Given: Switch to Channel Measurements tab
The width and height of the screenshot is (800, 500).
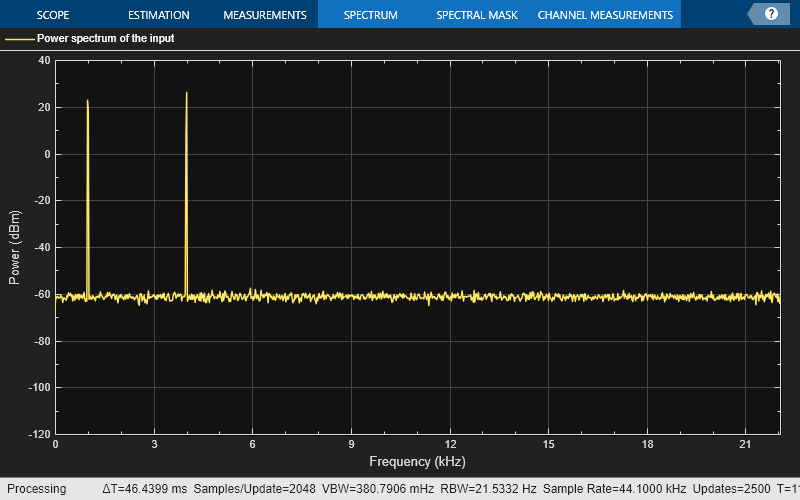Looking at the screenshot, I should [605, 15].
